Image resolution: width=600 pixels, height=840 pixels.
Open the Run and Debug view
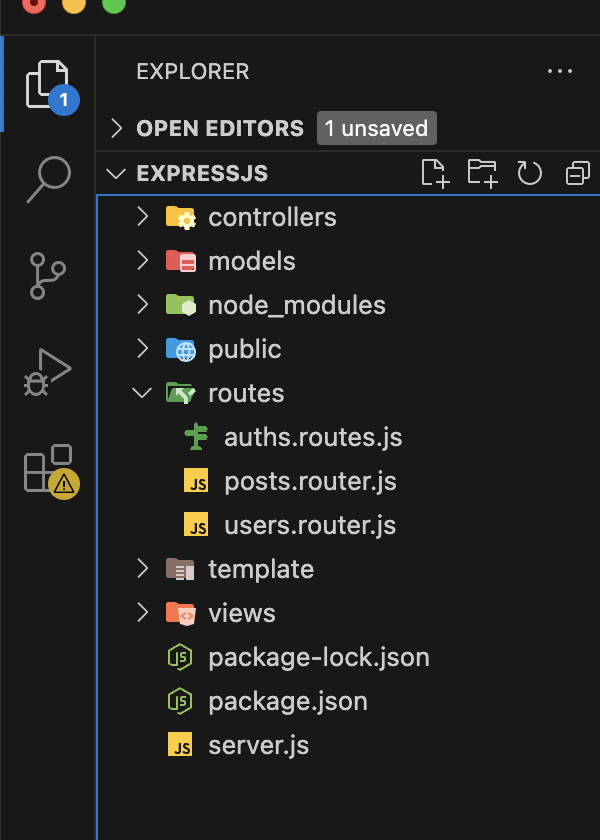(48, 372)
